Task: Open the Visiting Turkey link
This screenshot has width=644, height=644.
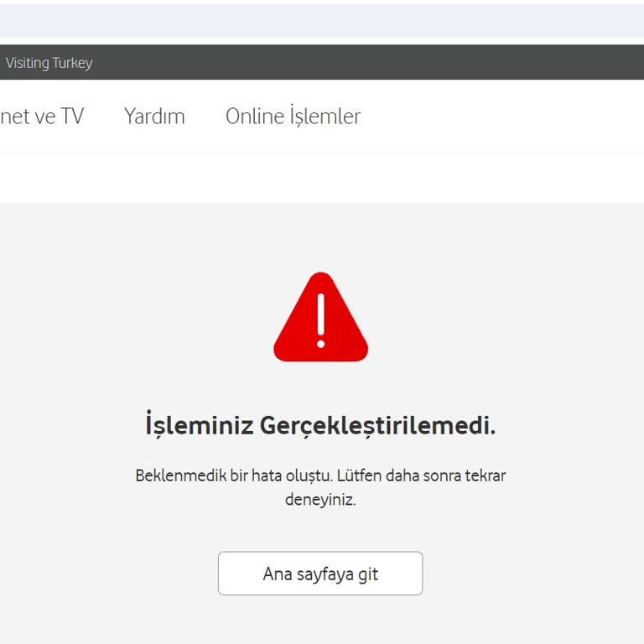Action: 49,63
